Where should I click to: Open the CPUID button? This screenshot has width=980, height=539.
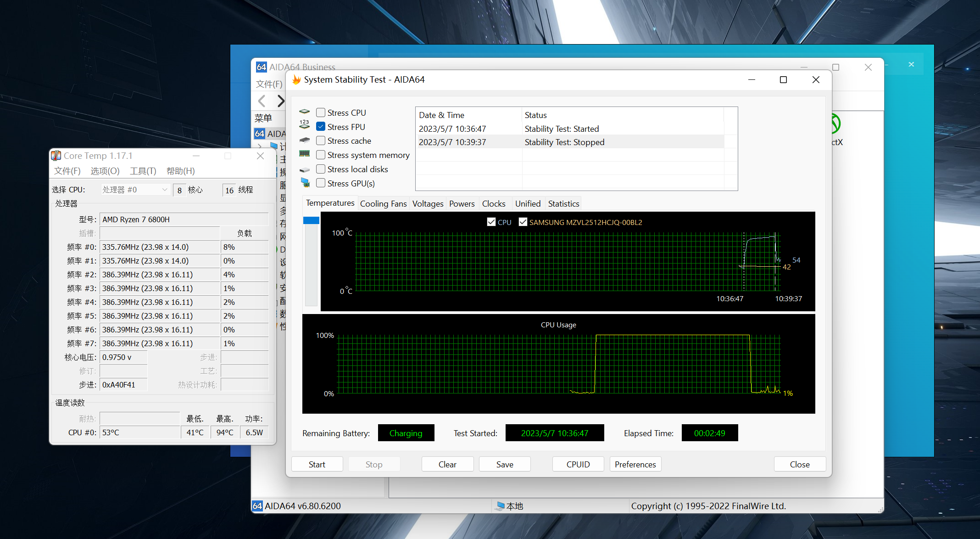[x=578, y=464]
